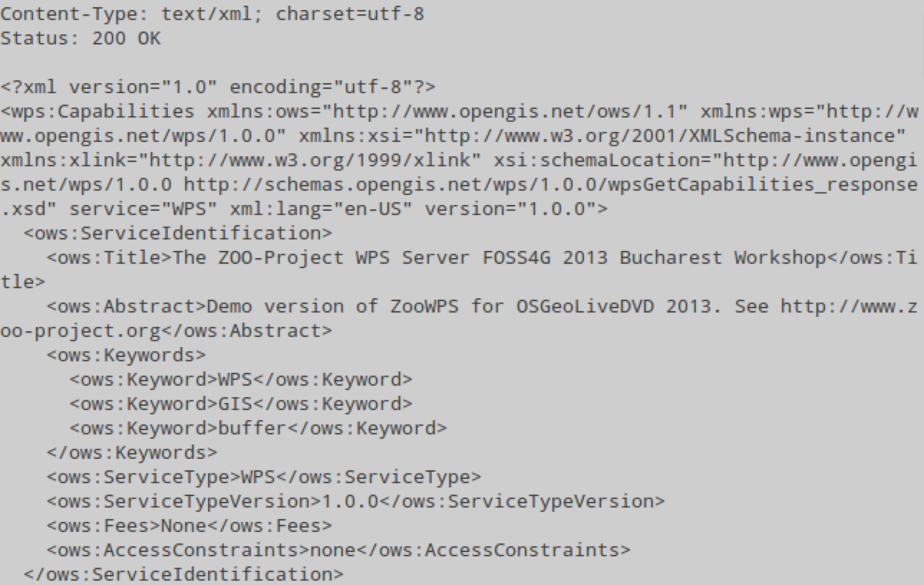Image resolution: width=924 pixels, height=585 pixels.
Task: Click the ows:AccessConstraints none line
Action: [339, 550]
